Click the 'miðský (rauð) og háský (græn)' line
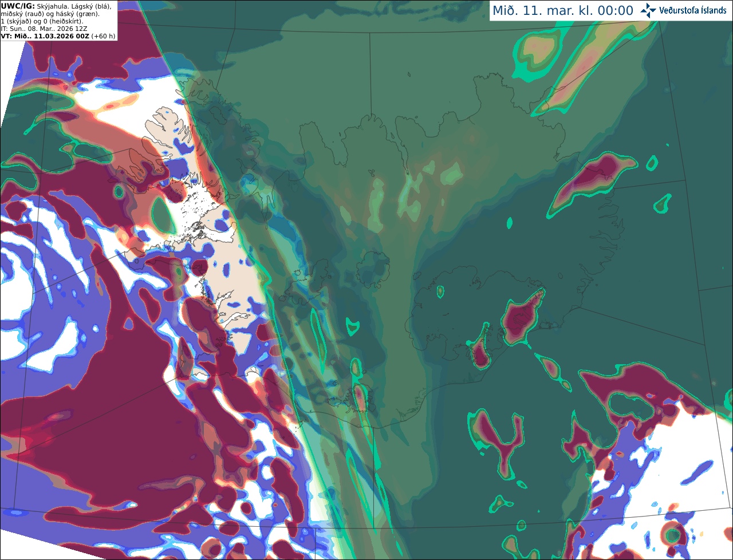The width and height of the screenshot is (733, 560). coord(50,14)
